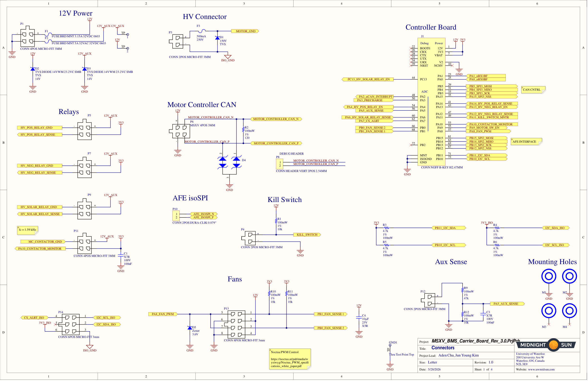Click resistor R6 on the I2C_SCL_ISO line
This screenshot has height=381, width=588.
click(497, 245)
